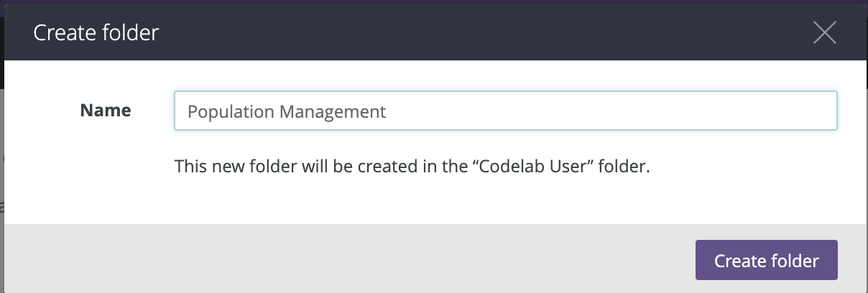868x293 pixels.
Task: Click the white space right of the helper text
Action: click(x=754, y=167)
